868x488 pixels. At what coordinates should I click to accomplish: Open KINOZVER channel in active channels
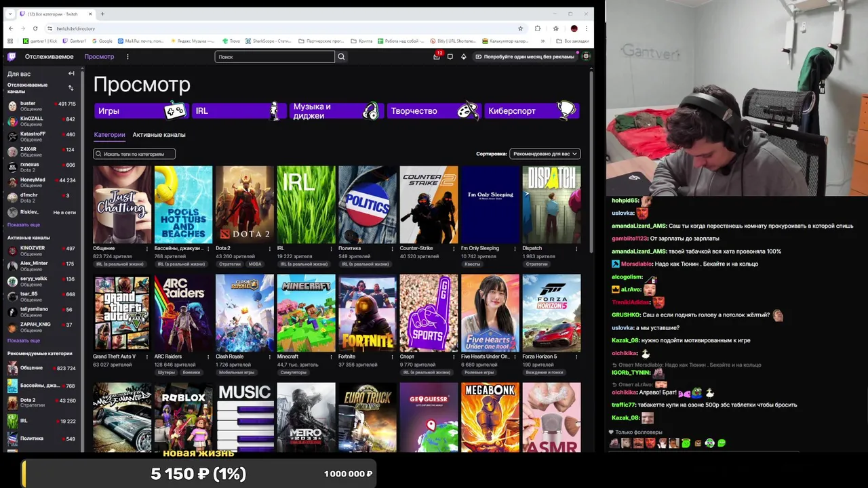pyautogui.click(x=41, y=251)
